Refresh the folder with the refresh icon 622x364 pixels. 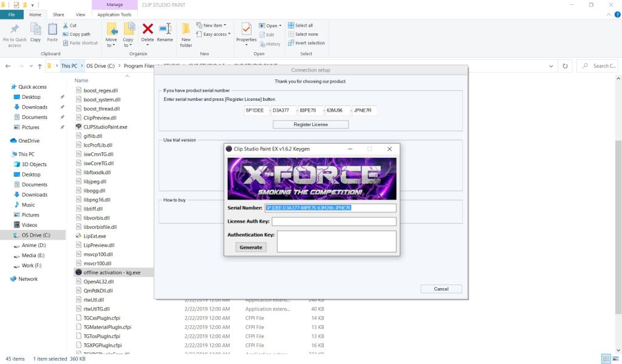pos(566,66)
